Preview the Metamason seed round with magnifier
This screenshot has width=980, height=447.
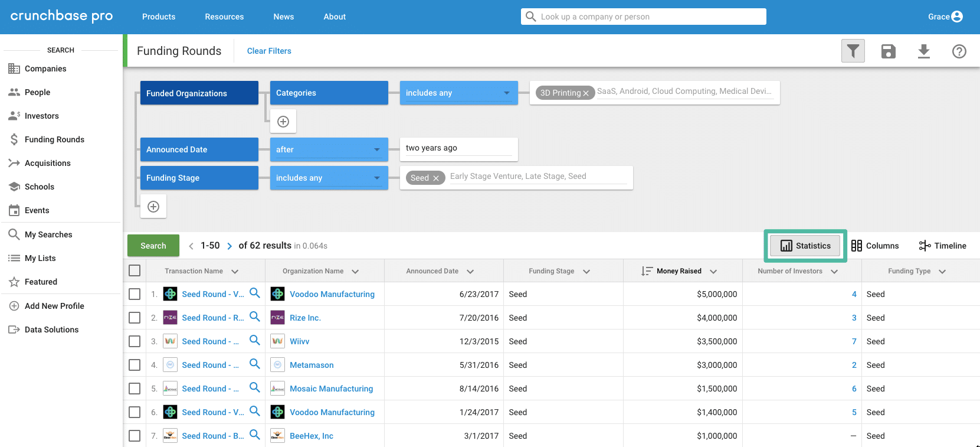point(255,364)
